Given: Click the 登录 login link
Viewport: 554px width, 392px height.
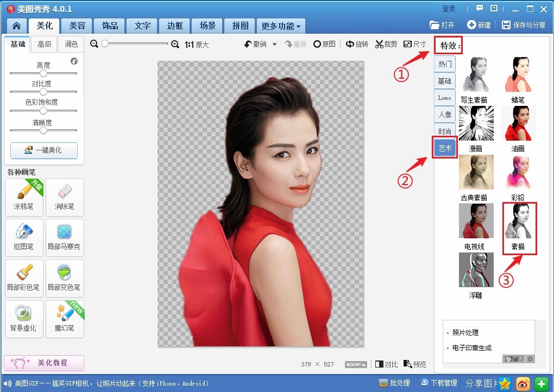Looking at the screenshot, I should (x=449, y=9).
